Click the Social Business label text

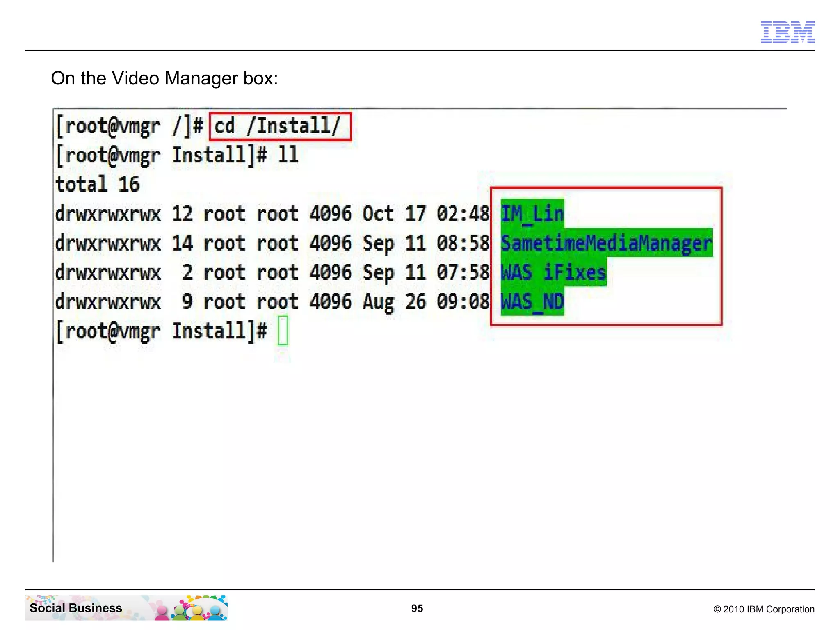pyautogui.click(x=76, y=608)
